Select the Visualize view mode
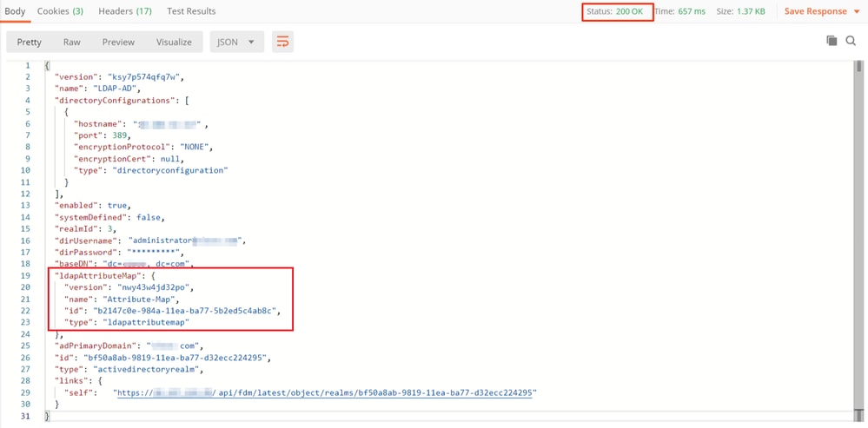Viewport: 868px width, 428px height. coord(174,42)
